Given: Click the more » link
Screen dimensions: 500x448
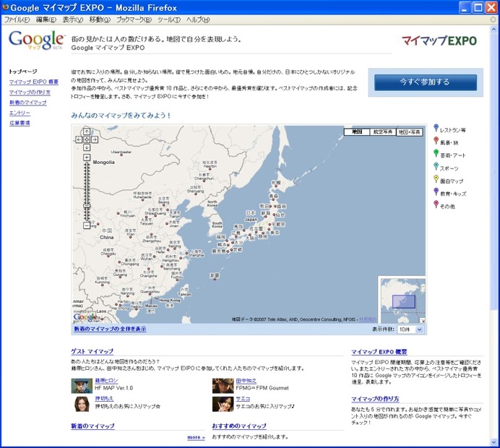Looking at the screenshot, I should click(196, 437).
